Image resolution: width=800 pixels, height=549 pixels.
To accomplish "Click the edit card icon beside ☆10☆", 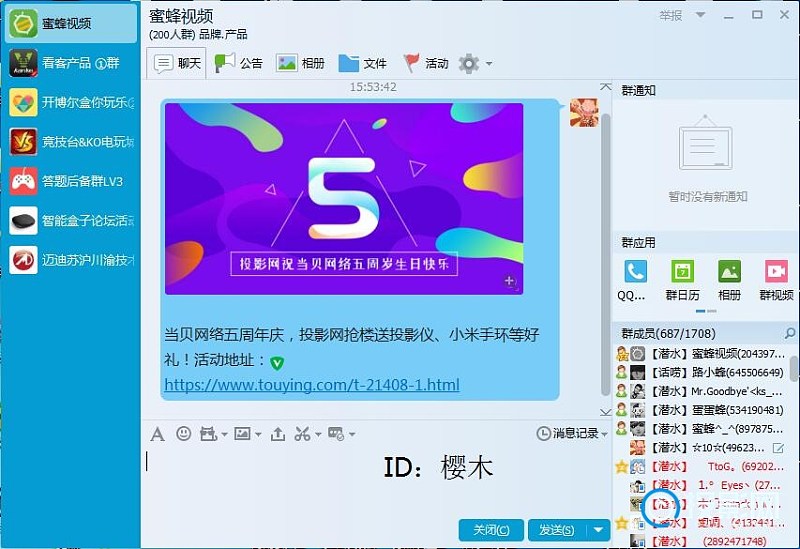I will point(778,448).
